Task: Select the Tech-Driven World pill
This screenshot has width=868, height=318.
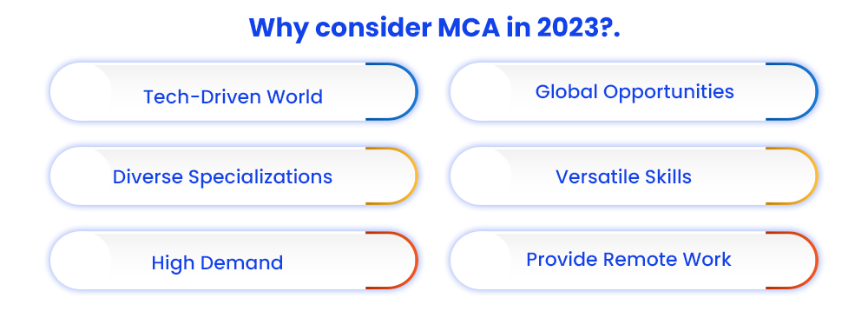Action: coord(233,91)
